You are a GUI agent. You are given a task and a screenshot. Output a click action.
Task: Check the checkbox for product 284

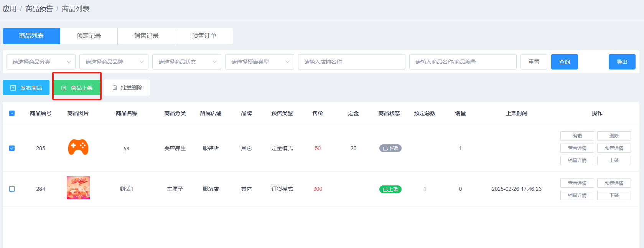coord(12,189)
